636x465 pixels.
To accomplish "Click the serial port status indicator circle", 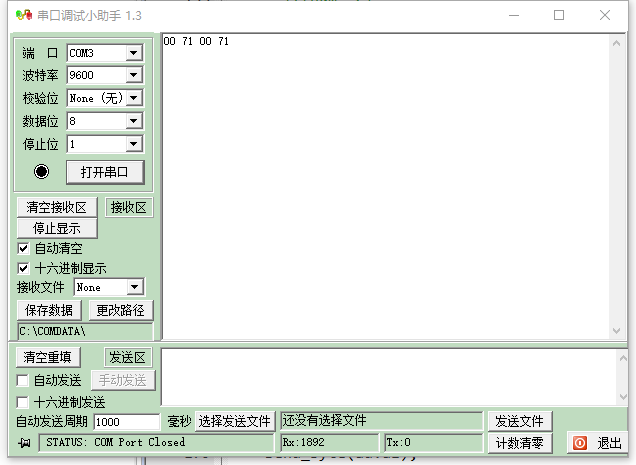I will 41,171.
